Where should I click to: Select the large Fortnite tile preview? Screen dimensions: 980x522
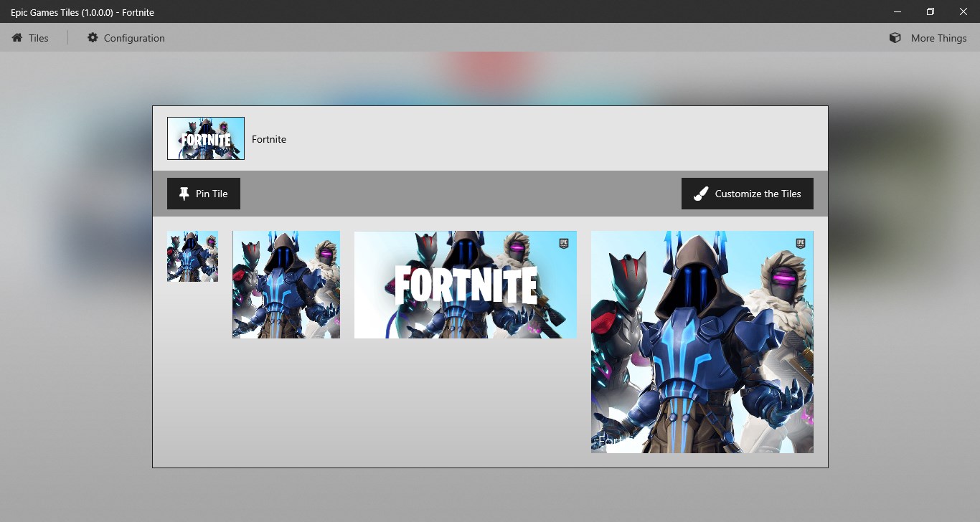(702, 342)
